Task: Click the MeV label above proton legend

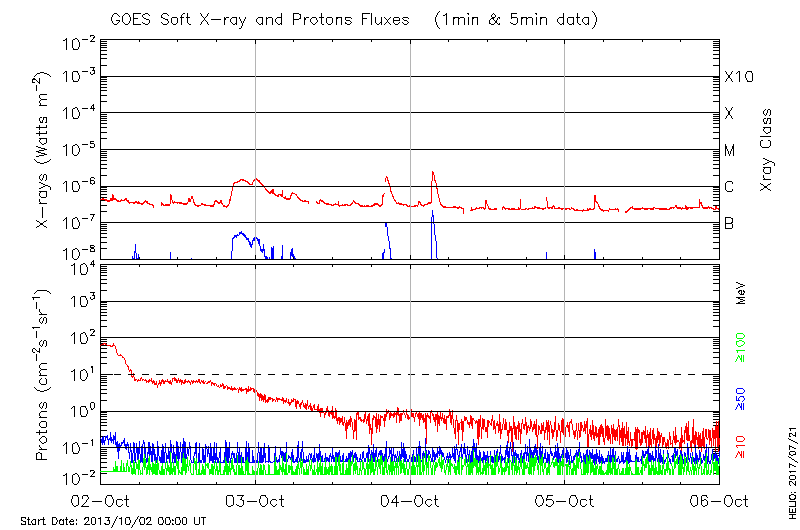Action: click(x=741, y=293)
